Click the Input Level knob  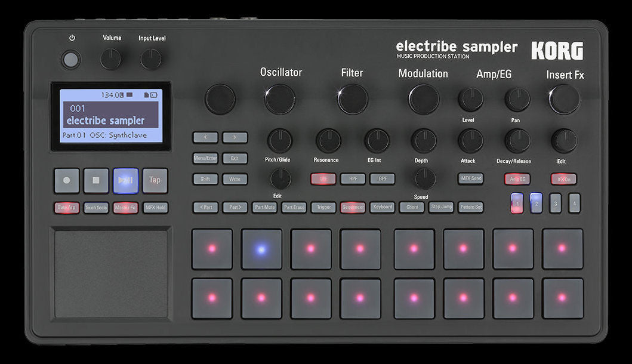pos(151,59)
